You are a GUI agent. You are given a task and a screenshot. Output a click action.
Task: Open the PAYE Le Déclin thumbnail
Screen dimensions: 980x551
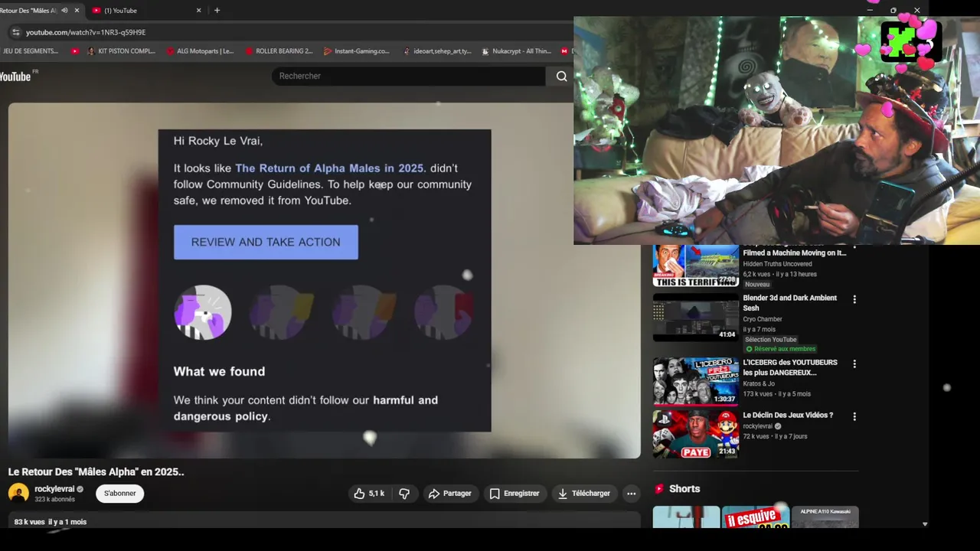(695, 434)
